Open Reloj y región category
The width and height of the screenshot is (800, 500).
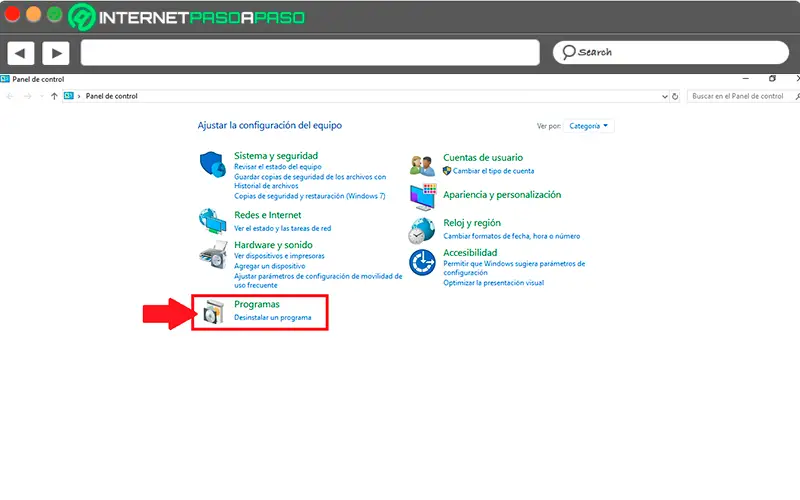point(472,223)
